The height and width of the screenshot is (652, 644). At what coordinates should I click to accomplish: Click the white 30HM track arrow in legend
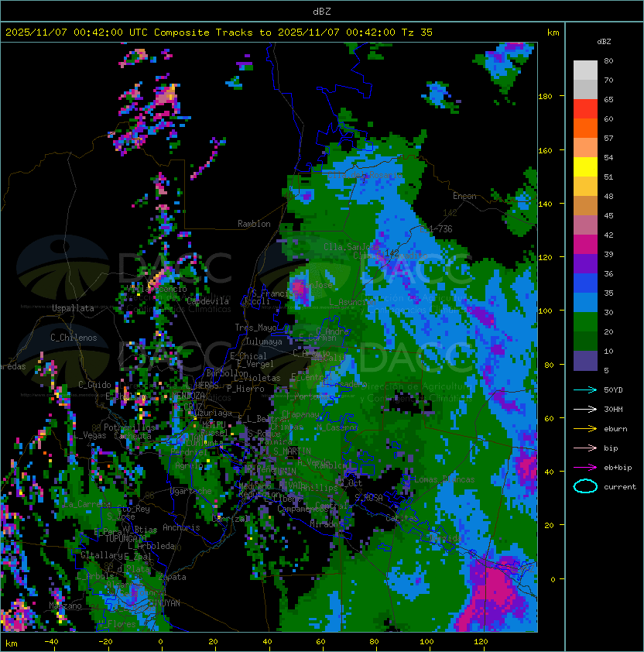click(x=585, y=409)
